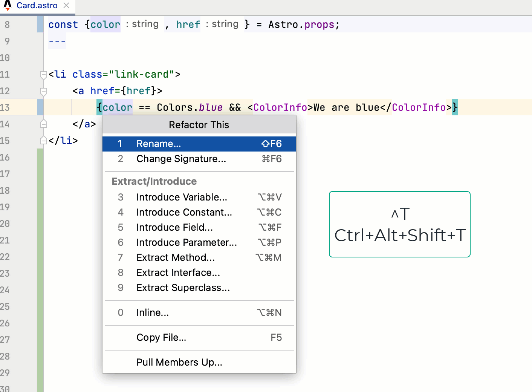Select Pull Members Up
Screen dimensions: 532x392
click(179, 362)
